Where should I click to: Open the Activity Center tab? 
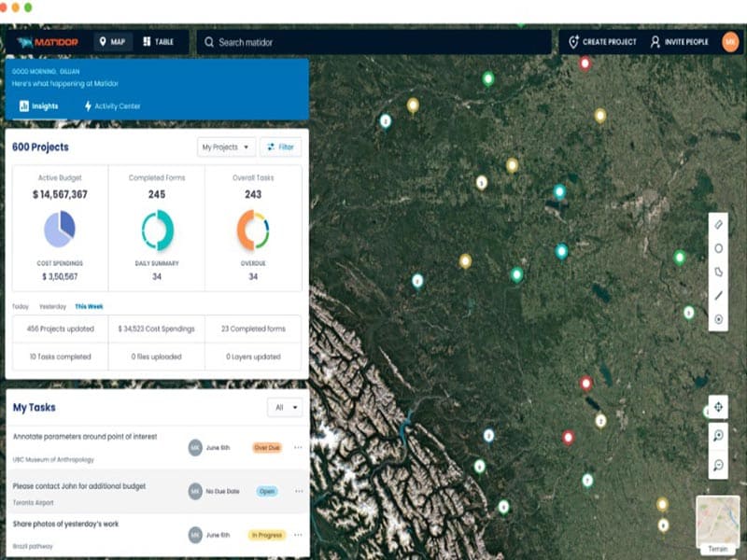tap(112, 106)
